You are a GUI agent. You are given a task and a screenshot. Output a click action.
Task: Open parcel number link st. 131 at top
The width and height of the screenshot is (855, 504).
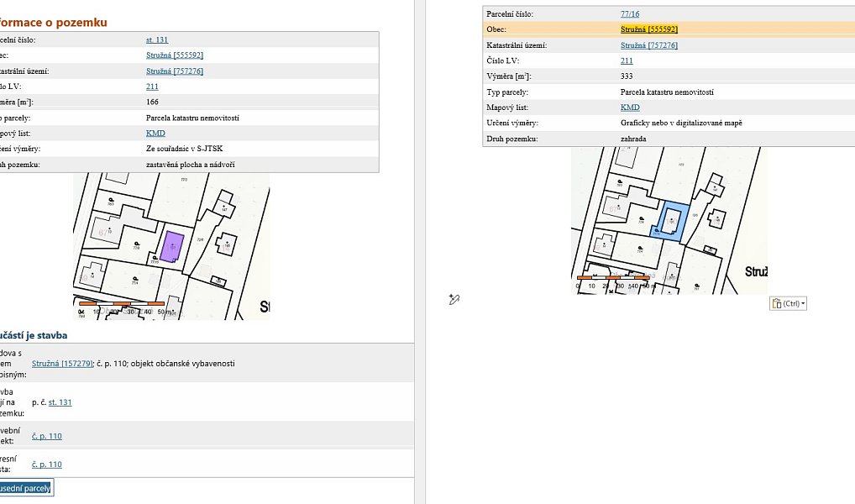coord(157,39)
